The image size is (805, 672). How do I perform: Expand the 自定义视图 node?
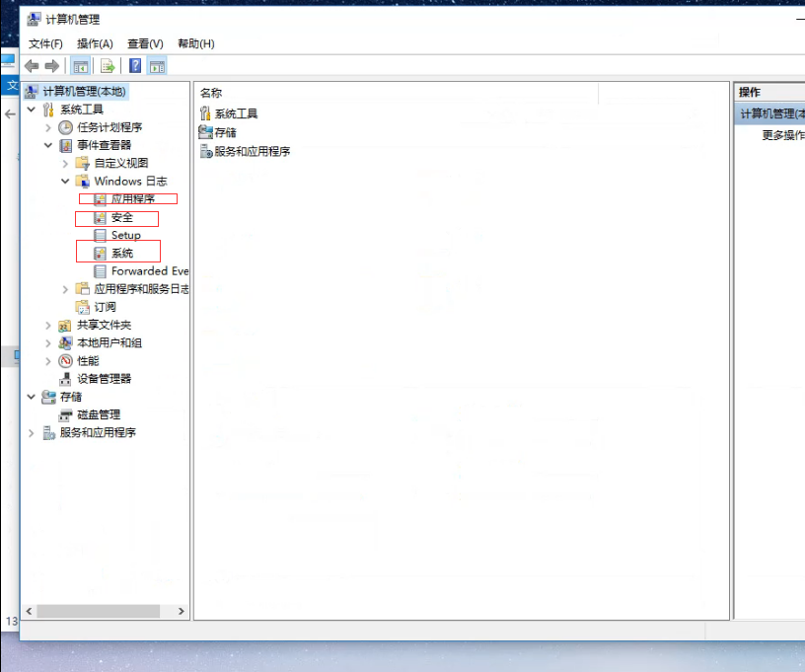coord(65,163)
